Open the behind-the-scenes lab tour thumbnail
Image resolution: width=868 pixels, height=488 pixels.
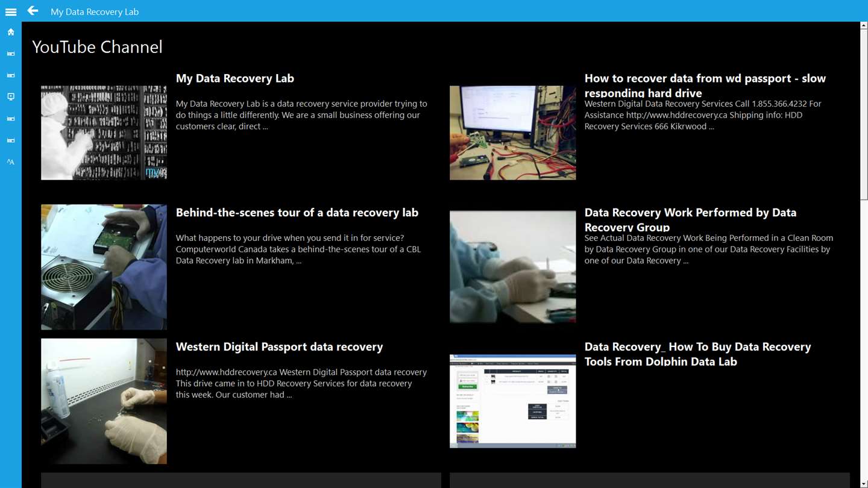[x=104, y=267]
